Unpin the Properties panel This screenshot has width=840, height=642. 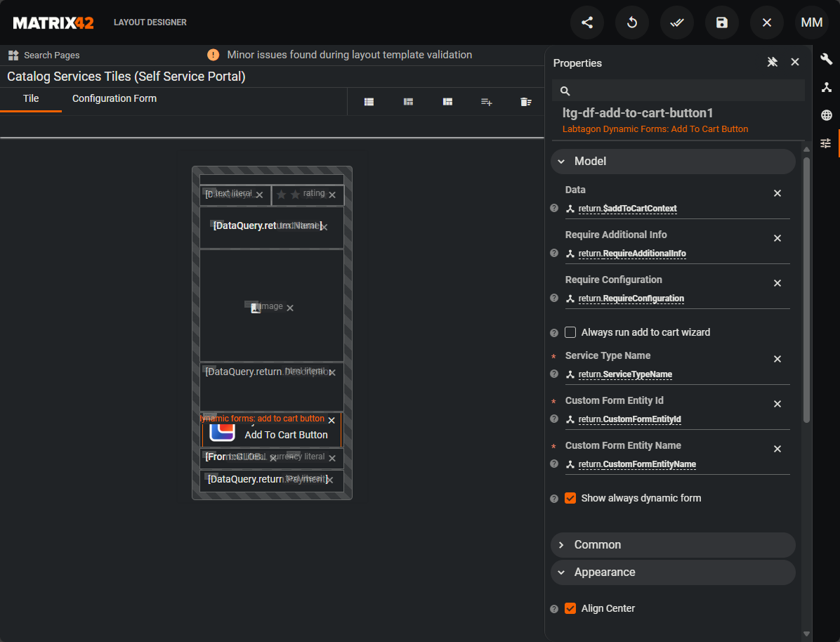click(773, 63)
